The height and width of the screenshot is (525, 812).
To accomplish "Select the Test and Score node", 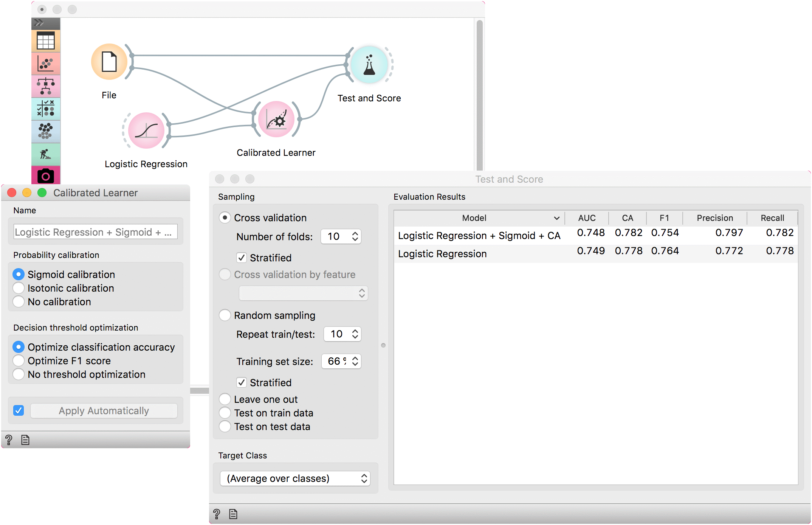I will pos(369,65).
